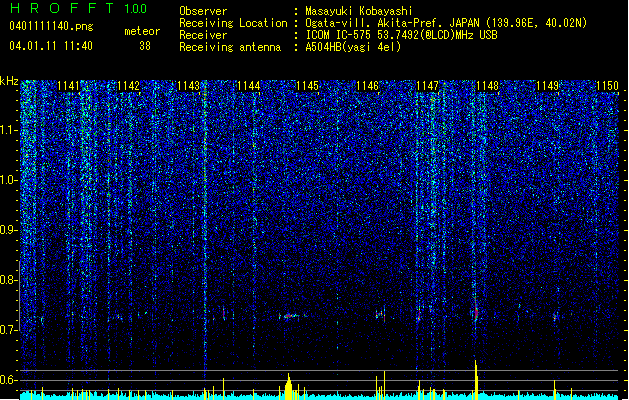Click the 1144 time marker
Image resolution: width=629 pixels, height=400 pixels.
(248, 86)
